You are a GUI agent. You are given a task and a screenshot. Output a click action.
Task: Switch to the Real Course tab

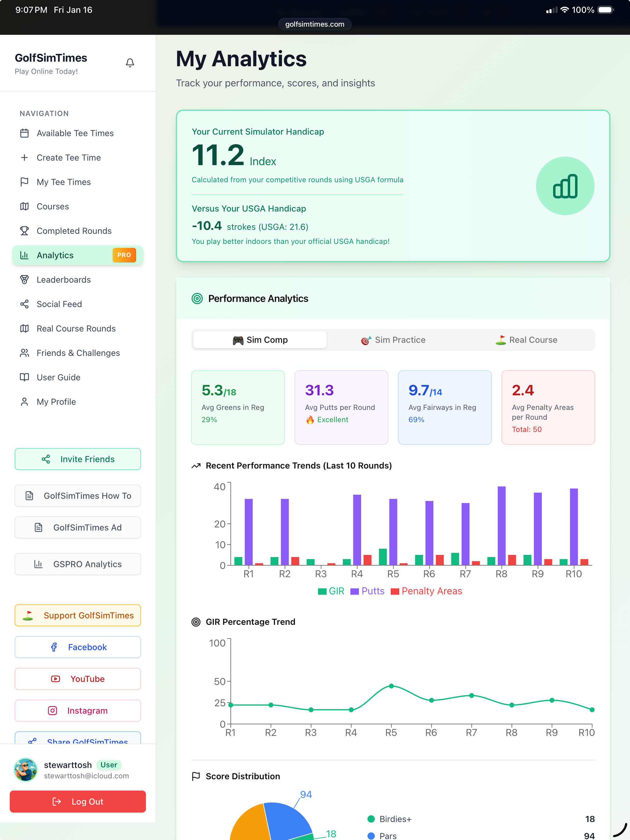pyautogui.click(x=526, y=340)
